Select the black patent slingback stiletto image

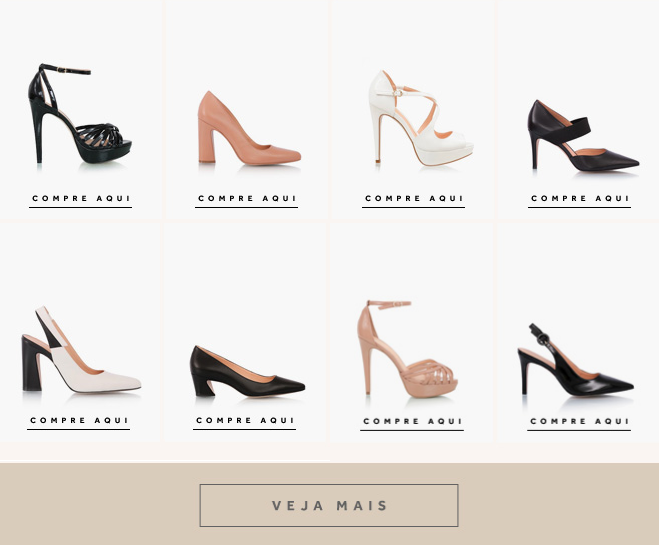coord(576,360)
